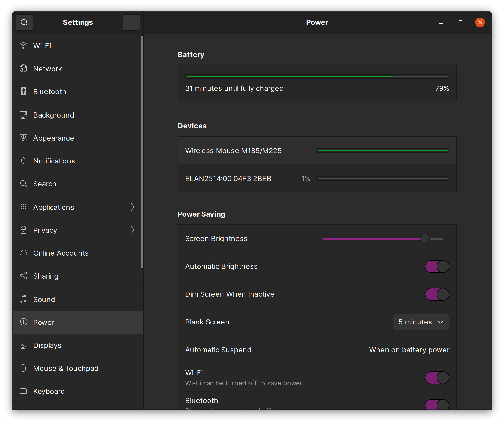Click the Bluetooth icon in the sidebar
This screenshot has width=504, height=424.
(23, 91)
